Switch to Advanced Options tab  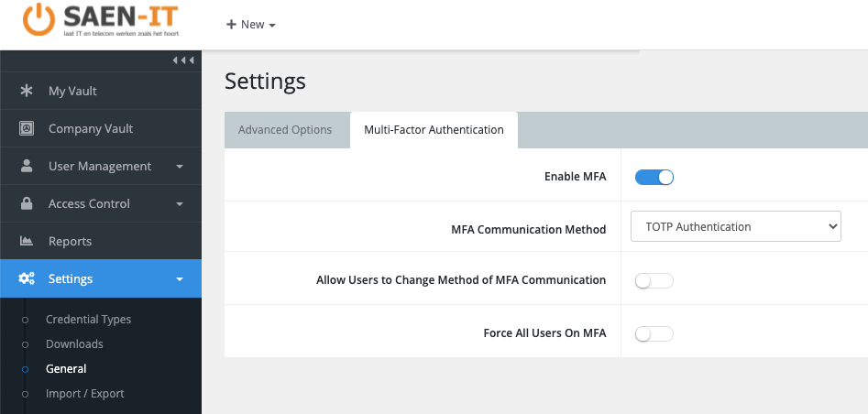click(x=285, y=130)
